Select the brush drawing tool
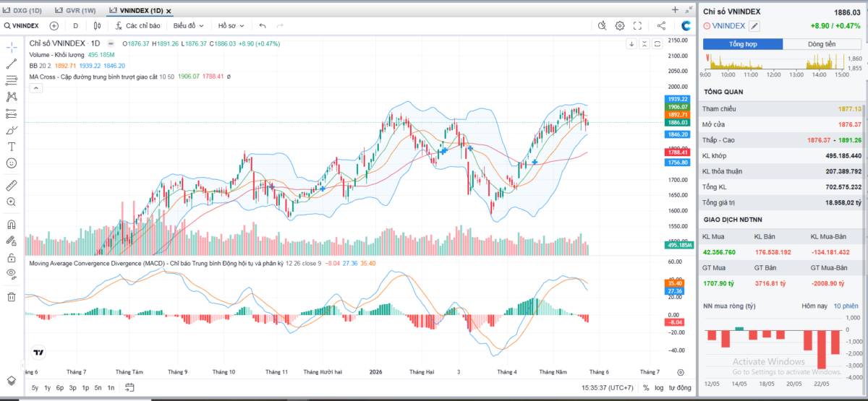This screenshot has width=868, height=401. point(12,130)
